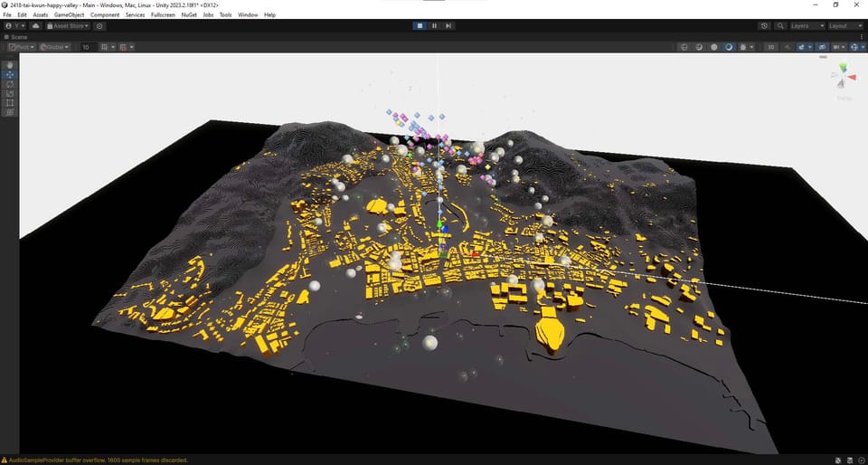This screenshot has height=465, width=868.
Task: Open the Undo History button
Action: (x=765, y=25)
